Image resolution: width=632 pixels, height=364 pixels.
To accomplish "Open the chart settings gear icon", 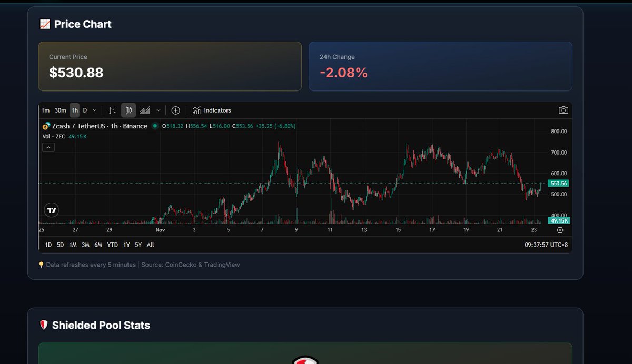I will 560,230.
